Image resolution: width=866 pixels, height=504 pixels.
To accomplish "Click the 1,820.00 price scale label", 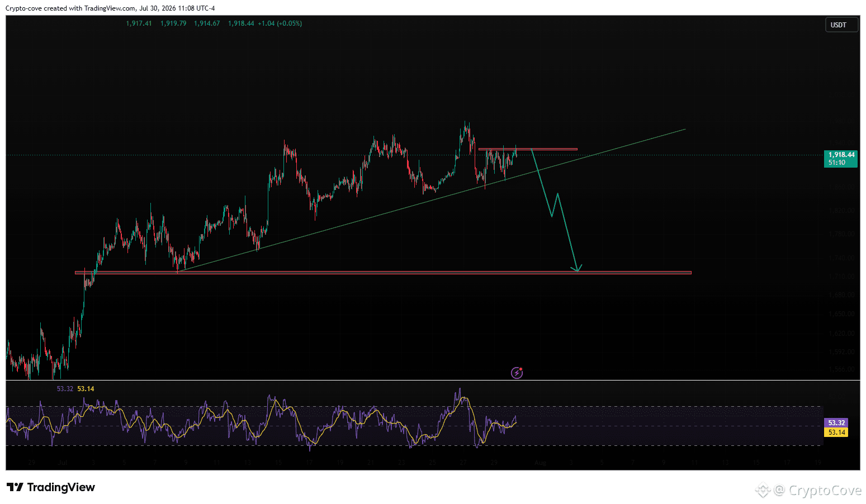I will pyautogui.click(x=842, y=211).
